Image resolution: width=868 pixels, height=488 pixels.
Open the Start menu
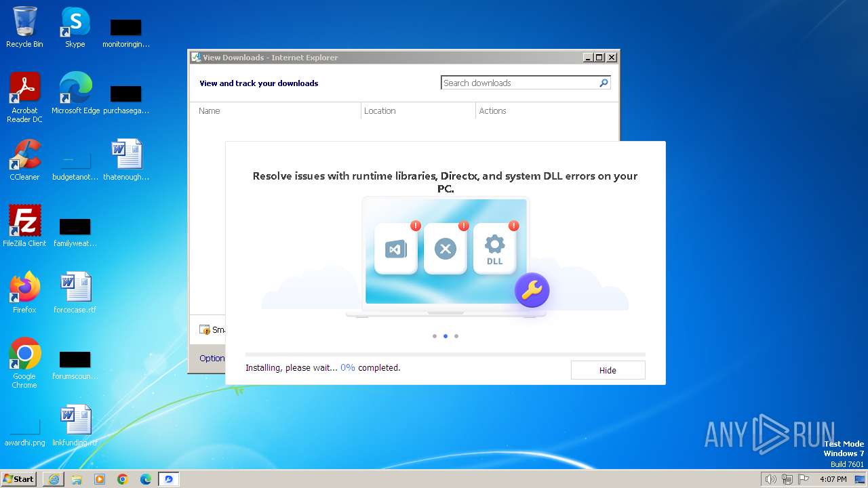pos(19,479)
